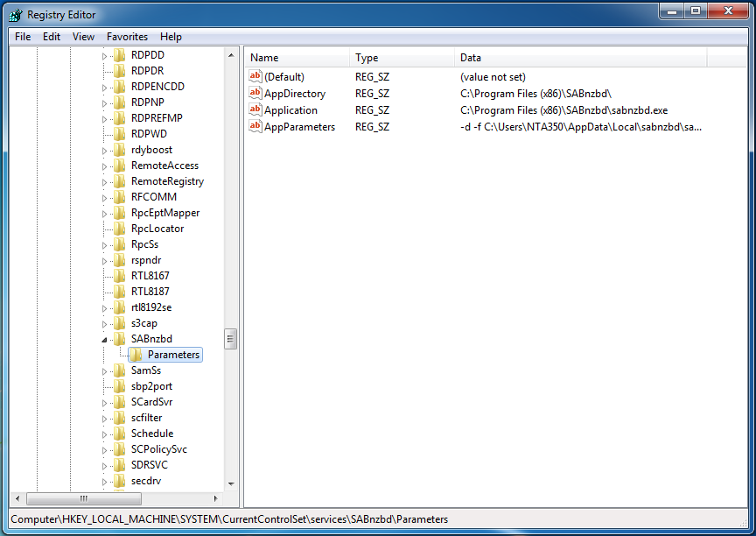Click the AppParameters string value icon
This screenshot has width=756, height=536.
click(x=255, y=126)
